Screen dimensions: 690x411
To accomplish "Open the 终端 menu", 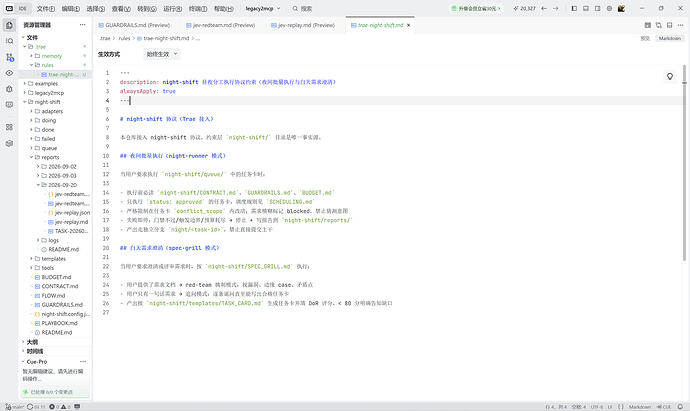I will (x=198, y=8).
